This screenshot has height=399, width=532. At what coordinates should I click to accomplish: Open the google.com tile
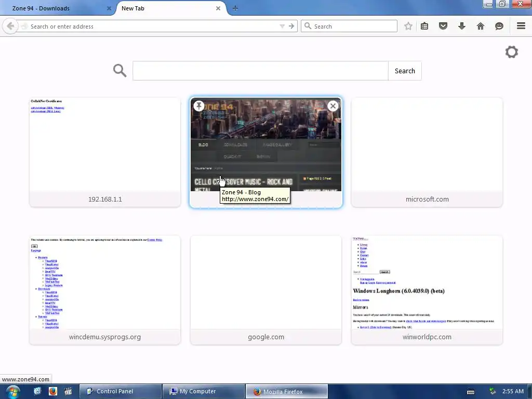pos(266,290)
